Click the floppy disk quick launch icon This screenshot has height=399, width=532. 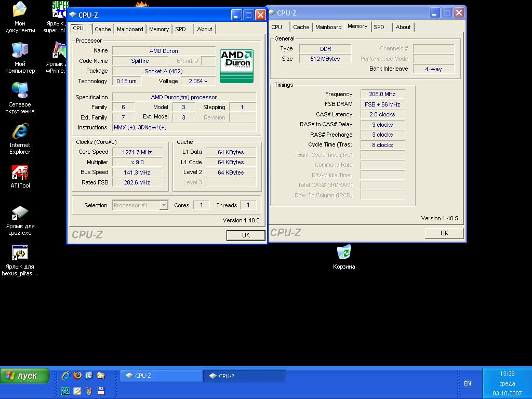click(101, 391)
